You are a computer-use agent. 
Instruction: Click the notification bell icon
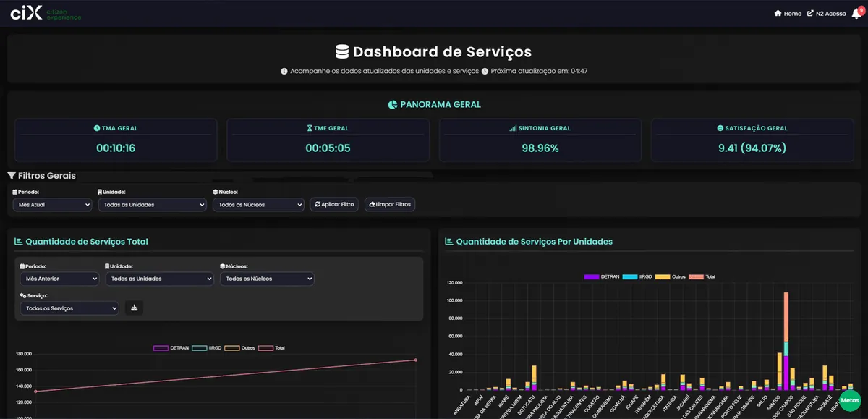856,13
